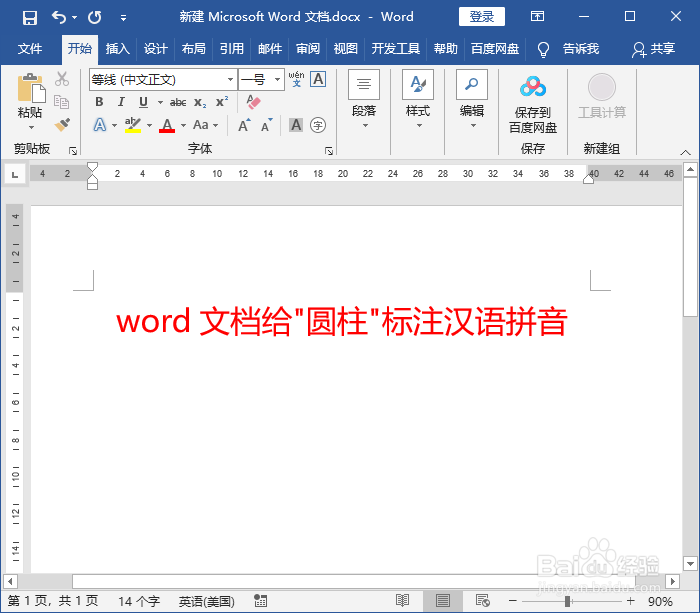Open the 文件 menu

click(29, 48)
